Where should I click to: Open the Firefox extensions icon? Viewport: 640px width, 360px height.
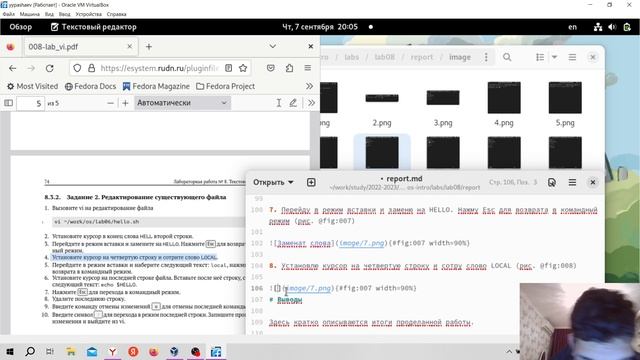tap(289, 68)
